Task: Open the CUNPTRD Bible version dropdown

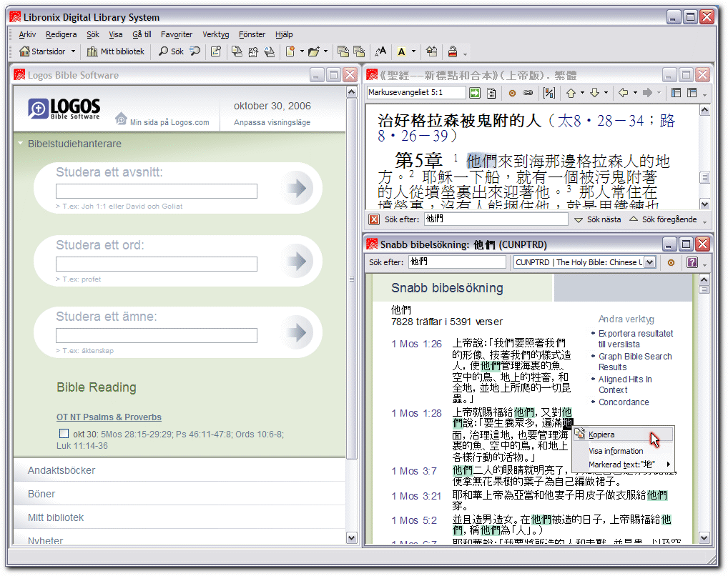Action: 650,262
